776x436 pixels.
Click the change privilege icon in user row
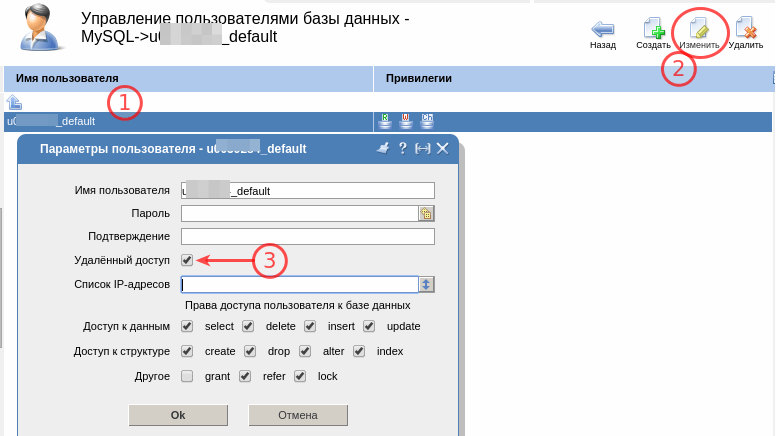click(x=427, y=121)
